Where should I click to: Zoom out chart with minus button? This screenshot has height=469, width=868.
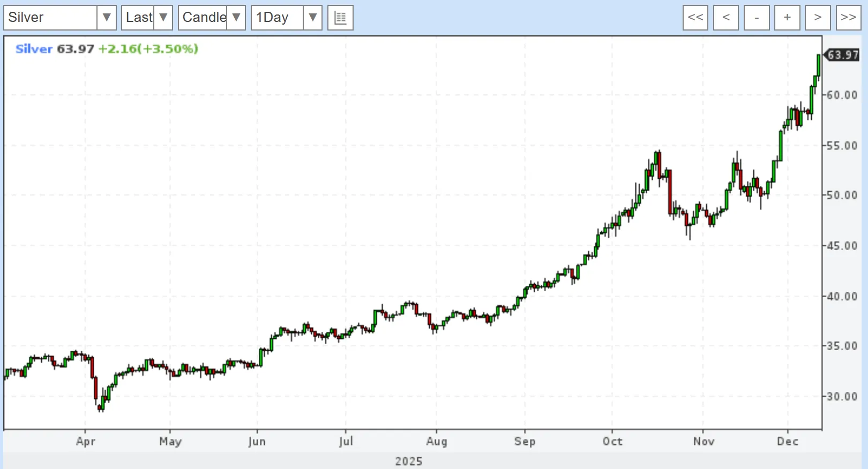[x=757, y=18]
